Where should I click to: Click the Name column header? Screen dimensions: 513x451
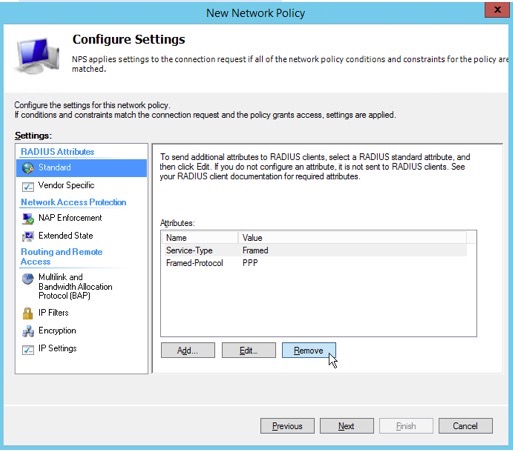tap(200, 238)
